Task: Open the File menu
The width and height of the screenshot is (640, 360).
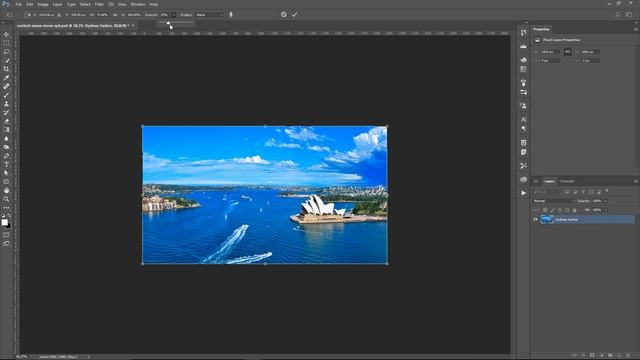Action: 18,4
